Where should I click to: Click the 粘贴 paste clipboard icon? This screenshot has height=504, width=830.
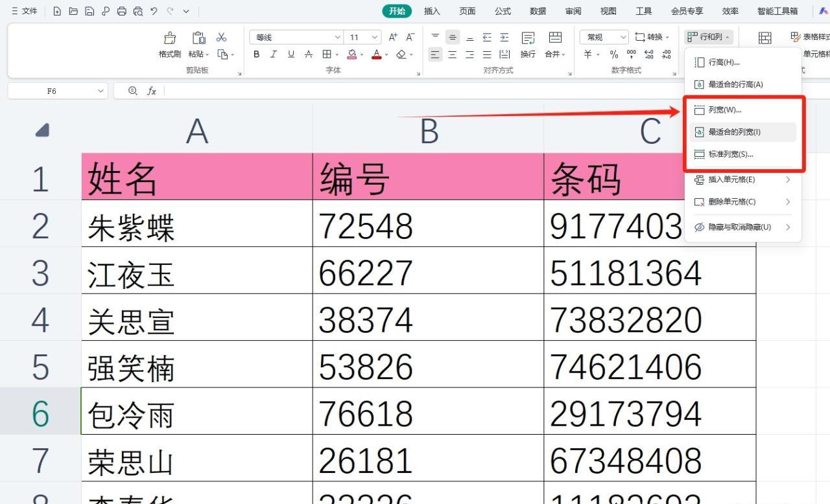point(198,38)
